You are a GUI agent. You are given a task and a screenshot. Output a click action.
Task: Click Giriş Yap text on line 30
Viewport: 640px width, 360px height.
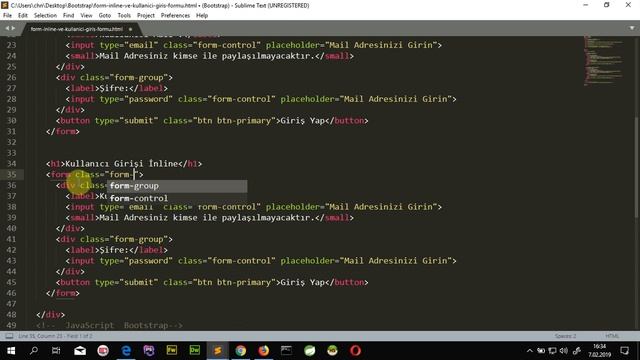(x=302, y=120)
